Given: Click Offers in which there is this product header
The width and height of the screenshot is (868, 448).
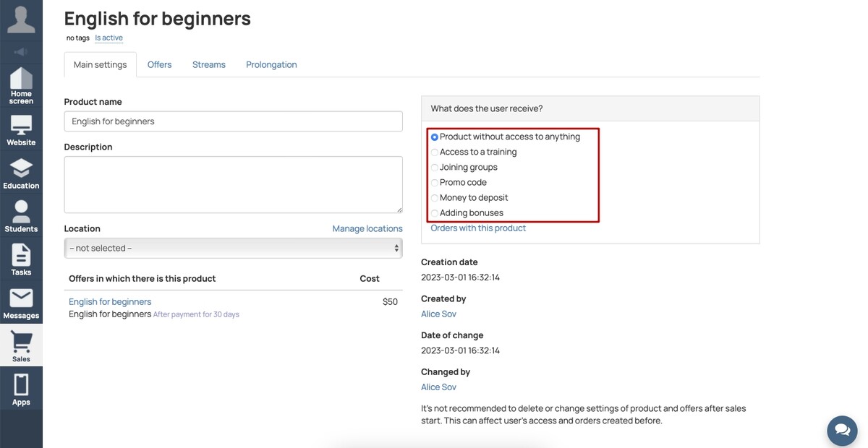Looking at the screenshot, I should 142,278.
